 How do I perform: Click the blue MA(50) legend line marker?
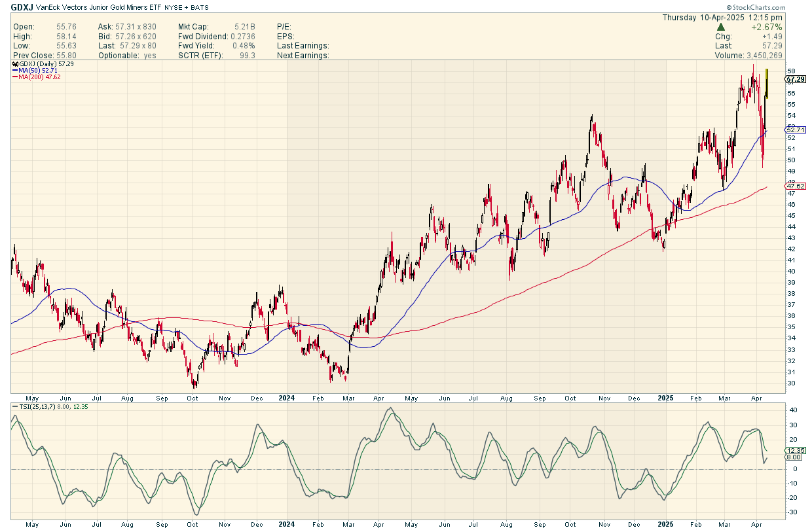click(x=15, y=71)
